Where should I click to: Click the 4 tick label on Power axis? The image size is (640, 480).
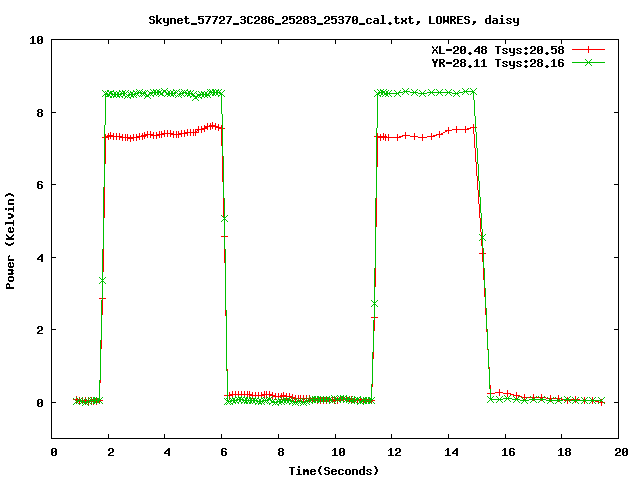40,258
